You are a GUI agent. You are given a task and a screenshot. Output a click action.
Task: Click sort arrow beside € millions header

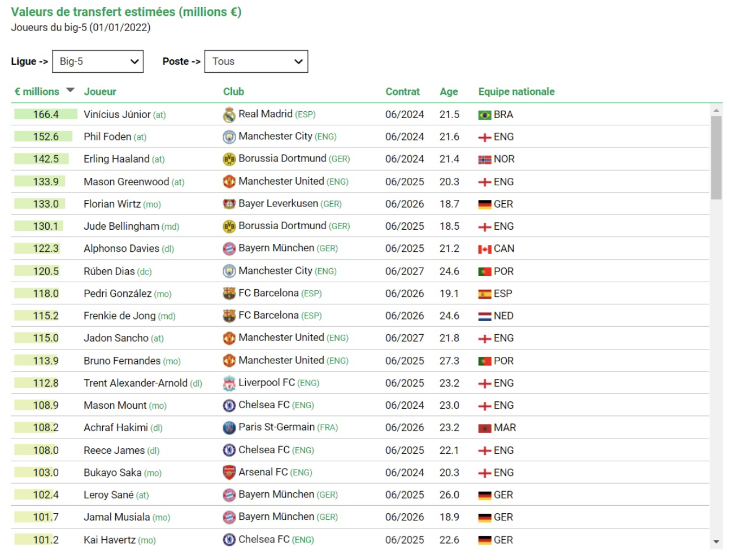coord(70,90)
